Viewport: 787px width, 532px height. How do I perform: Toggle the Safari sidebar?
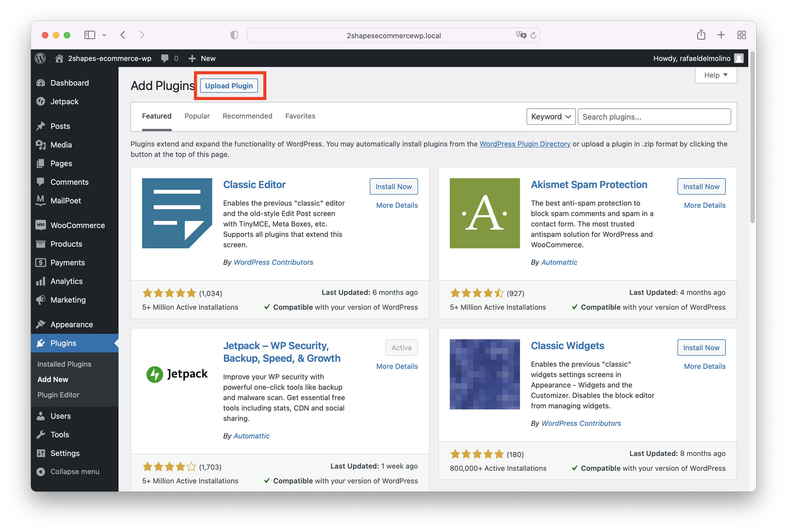coord(90,35)
